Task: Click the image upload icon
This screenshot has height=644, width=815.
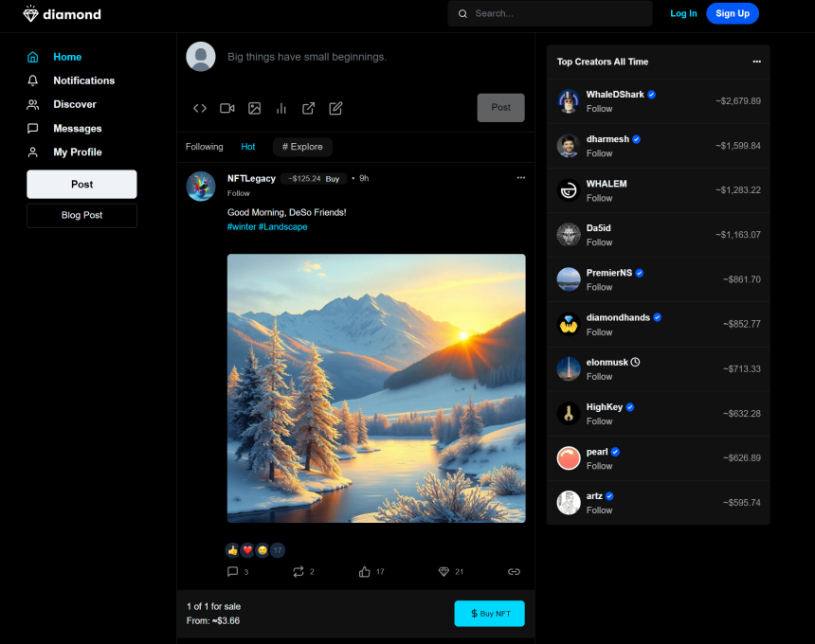Action: click(254, 108)
